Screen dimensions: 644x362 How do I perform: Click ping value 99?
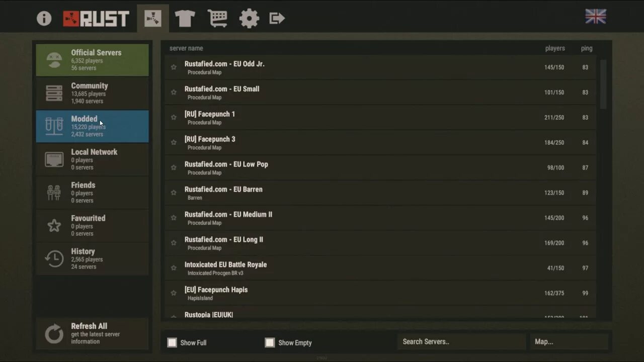tap(585, 294)
